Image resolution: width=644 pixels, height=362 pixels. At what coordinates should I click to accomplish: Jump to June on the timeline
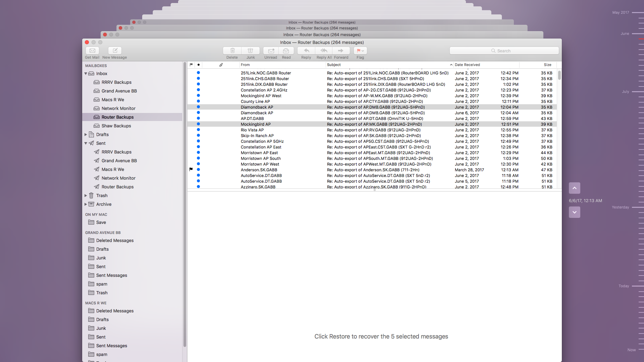pyautogui.click(x=625, y=34)
